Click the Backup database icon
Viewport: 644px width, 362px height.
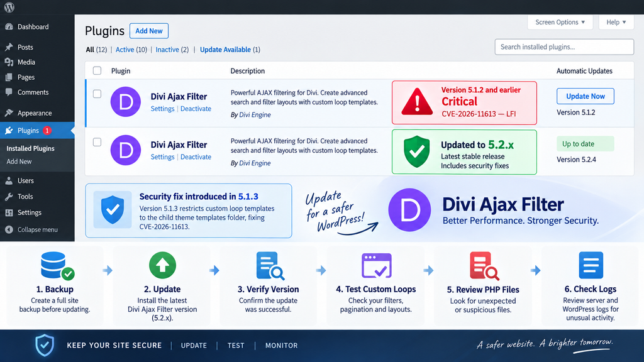point(57,266)
